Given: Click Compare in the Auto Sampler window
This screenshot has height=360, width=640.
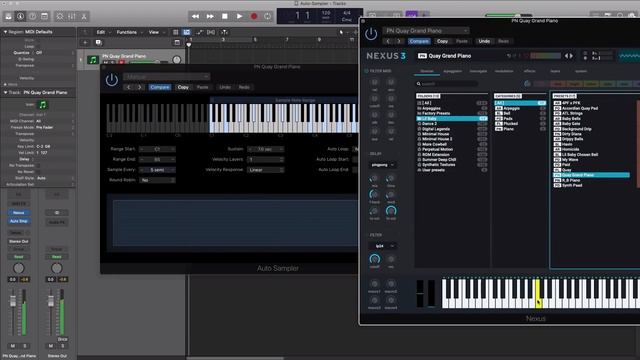Looking at the screenshot, I should (160, 87).
